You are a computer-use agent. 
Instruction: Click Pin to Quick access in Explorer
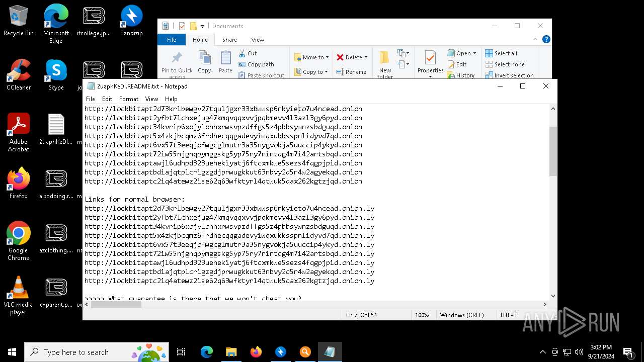coord(177,64)
